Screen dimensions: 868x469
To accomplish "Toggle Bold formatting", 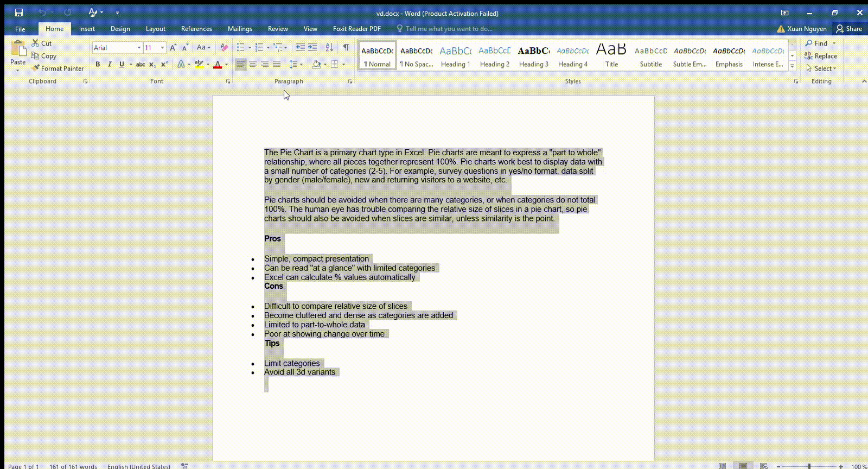I will [98, 64].
